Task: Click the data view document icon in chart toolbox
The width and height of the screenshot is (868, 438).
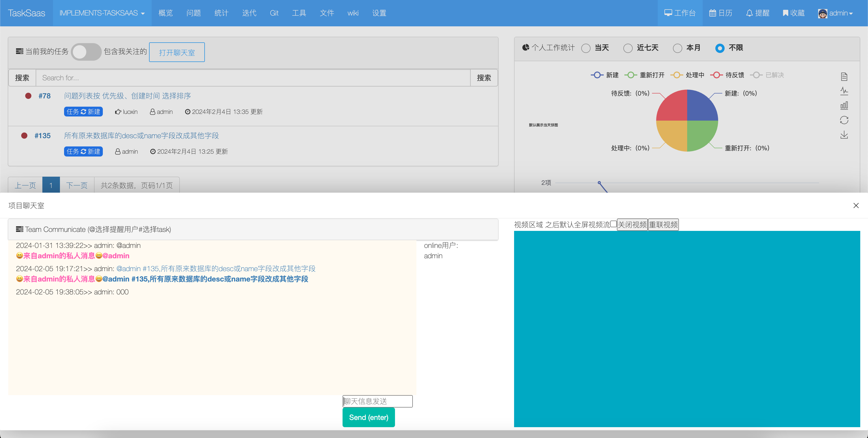Action: 844,77
